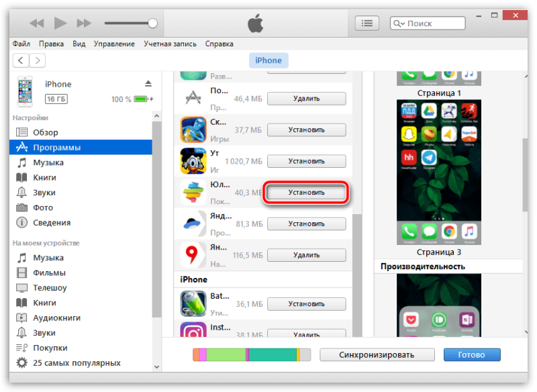Click the Aladdin game icon (37,7 МБ)

193,130
